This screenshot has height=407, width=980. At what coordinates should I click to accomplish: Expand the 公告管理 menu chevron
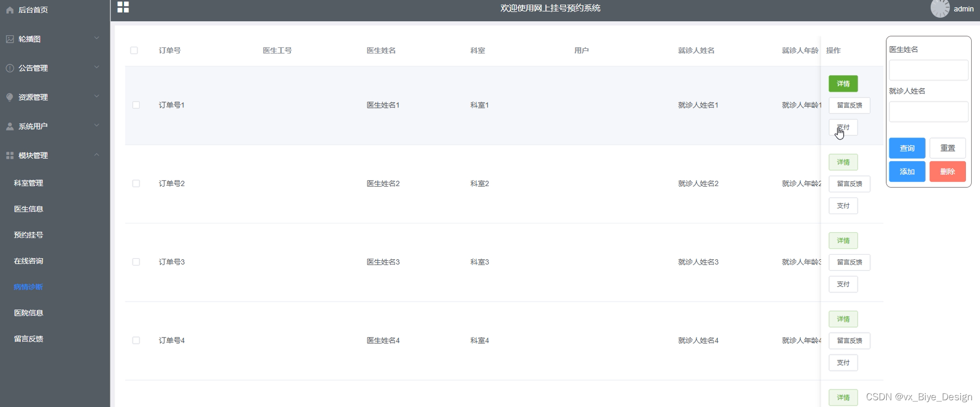pyautogui.click(x=96, y=67)
